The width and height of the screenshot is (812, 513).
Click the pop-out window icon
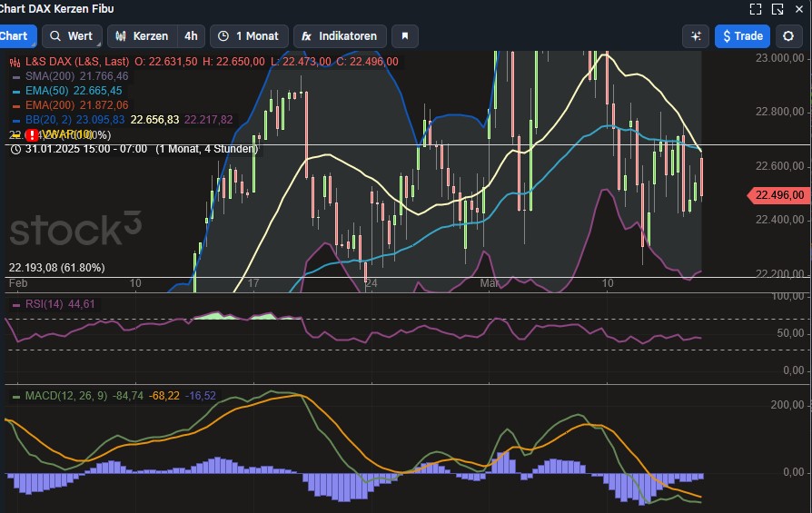pyautogui.click(x=777, y=9)
